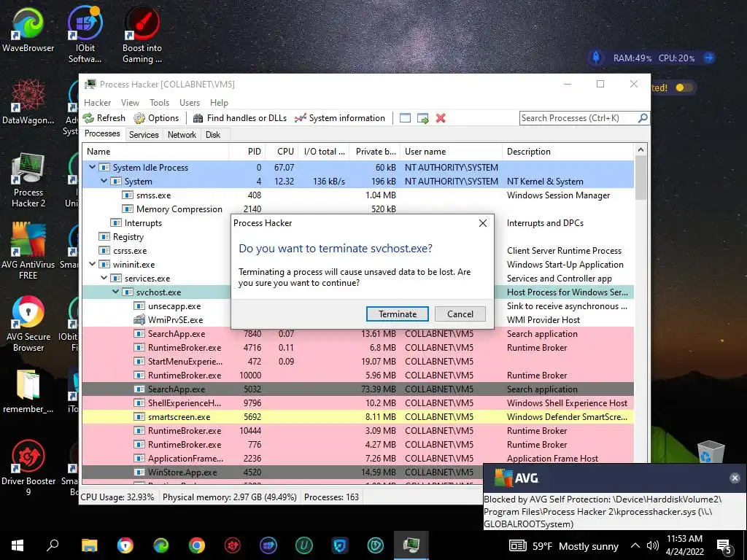Viewport: 747px width, 560px height.
Task: Click the search magnifier icon
Action: (x=643, y=117)
